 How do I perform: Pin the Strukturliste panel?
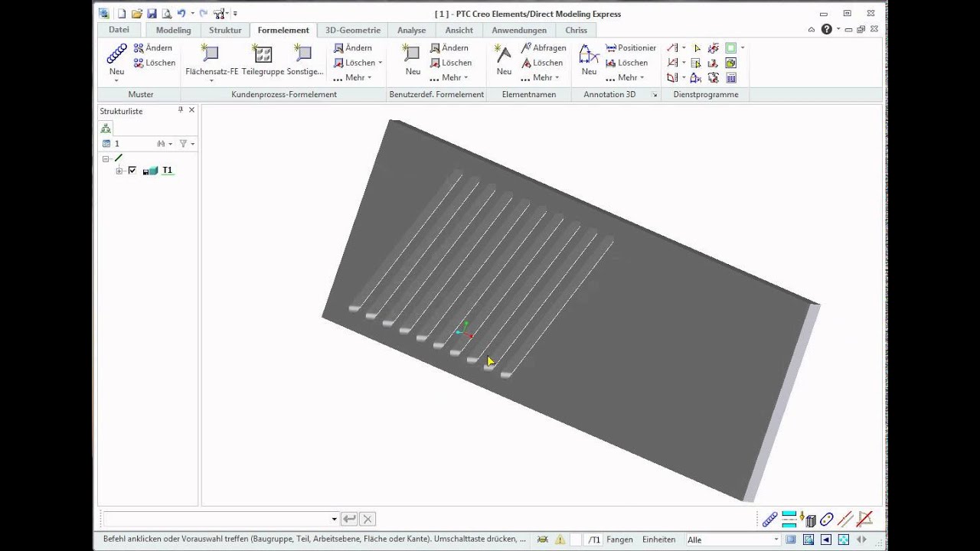coord(181,110)
